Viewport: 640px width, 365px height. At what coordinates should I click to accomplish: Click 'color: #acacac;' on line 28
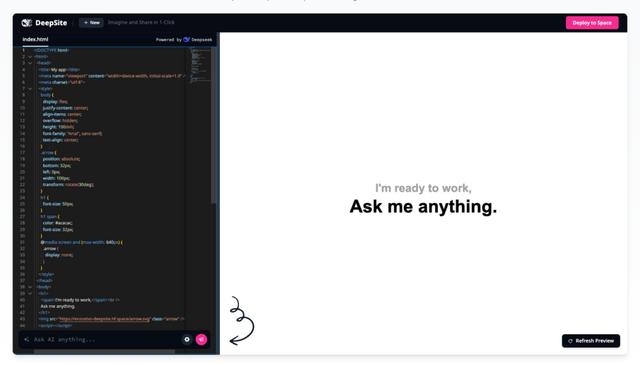[58, 223]
